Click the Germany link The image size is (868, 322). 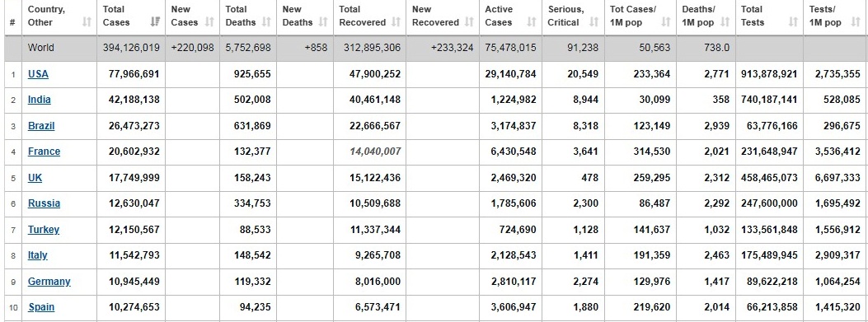[x=49, y=281]
